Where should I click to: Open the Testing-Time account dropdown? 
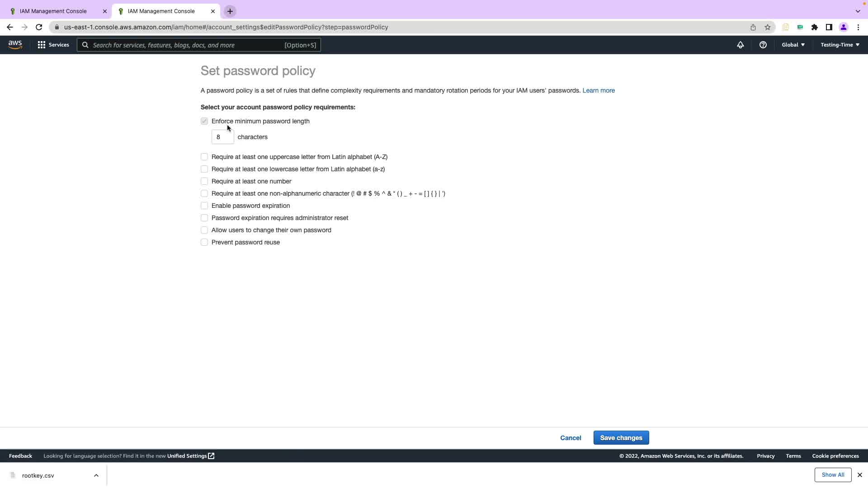pos(840,45)
